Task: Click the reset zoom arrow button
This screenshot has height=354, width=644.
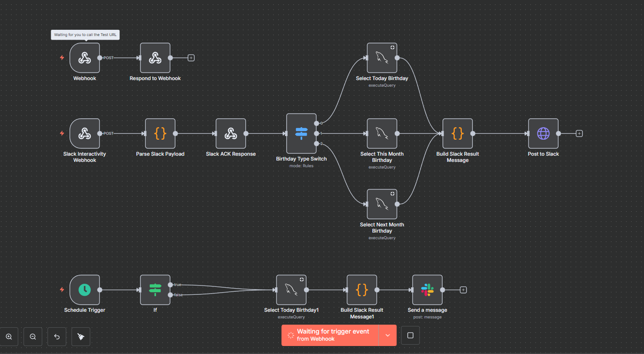Action: coord(57,337)
